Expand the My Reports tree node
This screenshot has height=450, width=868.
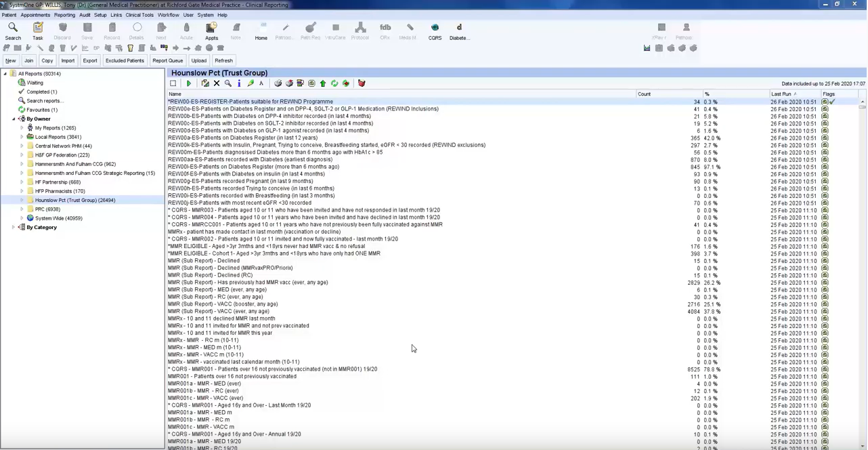tap(22, 128)
